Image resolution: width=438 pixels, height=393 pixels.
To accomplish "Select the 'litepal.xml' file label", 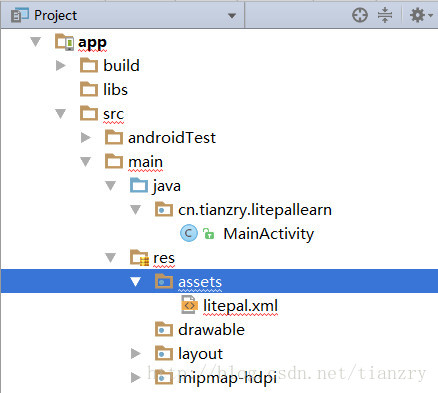I will pyautogui.click(x=240, y=306).
